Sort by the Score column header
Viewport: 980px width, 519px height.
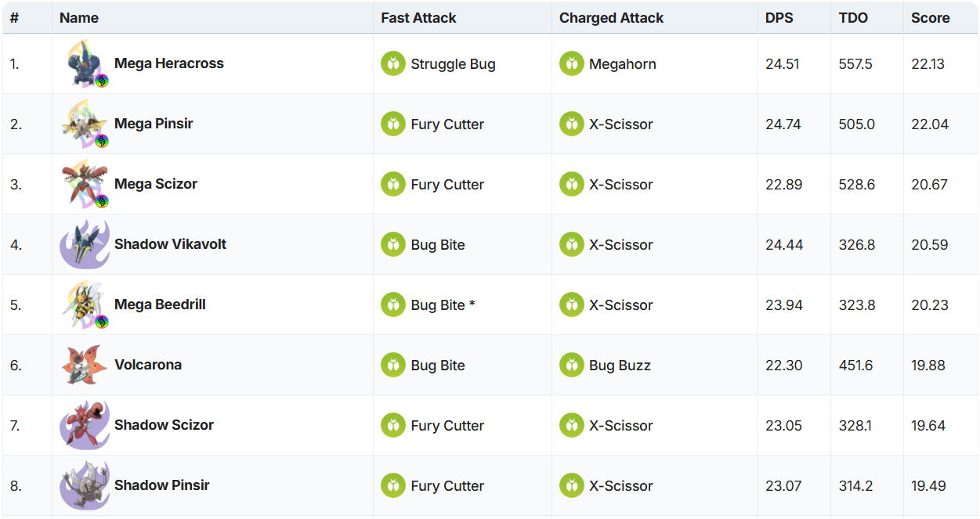coord(930,18)
